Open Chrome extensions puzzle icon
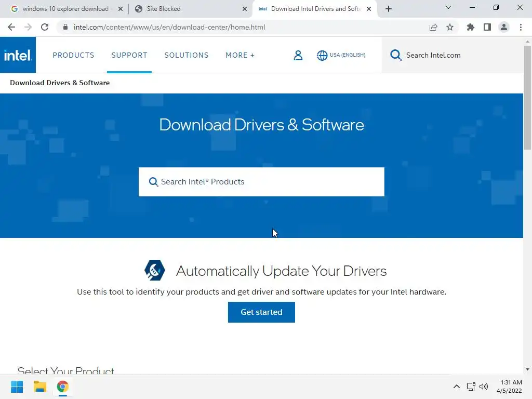This screenshot has height=399, width=532. pos(470,27)
